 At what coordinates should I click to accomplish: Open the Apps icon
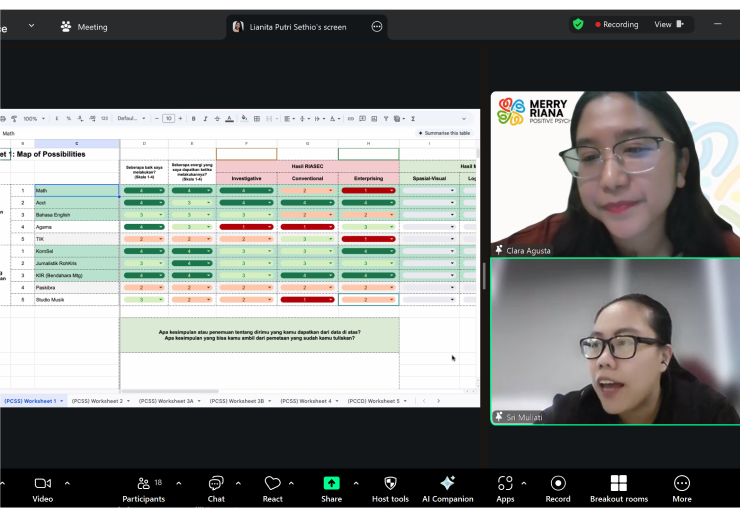(505, 484)
